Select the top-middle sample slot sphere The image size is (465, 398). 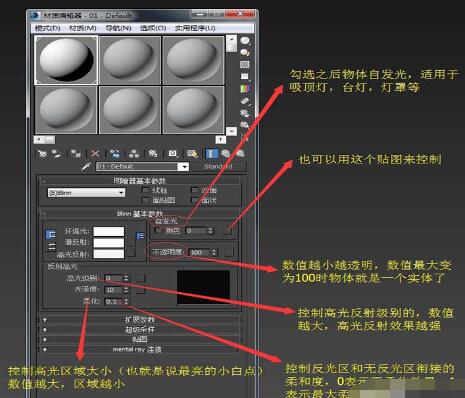pos(130,60)
